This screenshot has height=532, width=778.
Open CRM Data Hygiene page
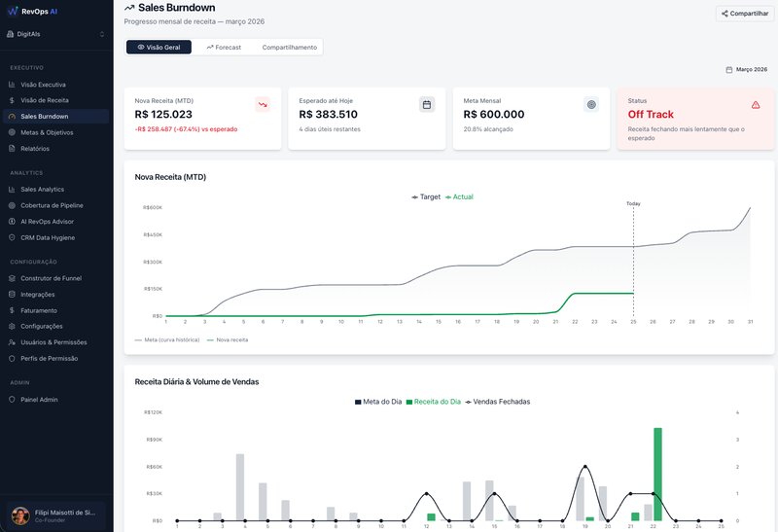56,237
